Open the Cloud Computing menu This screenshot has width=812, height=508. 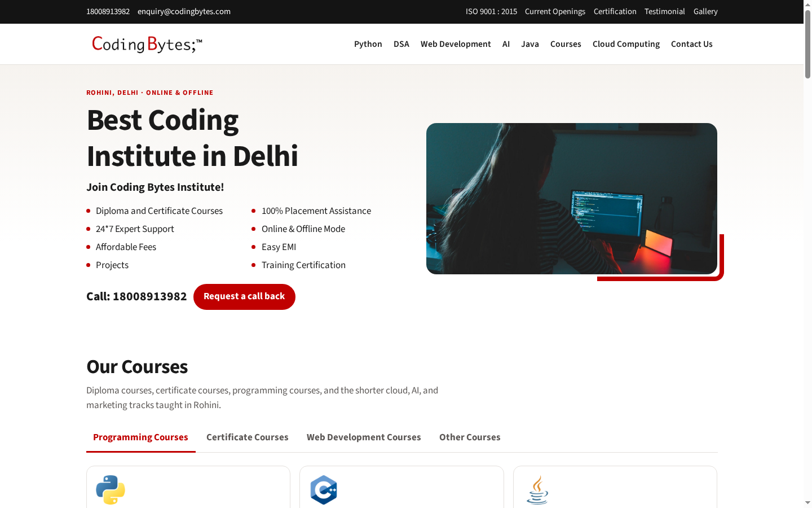point(626,44)
